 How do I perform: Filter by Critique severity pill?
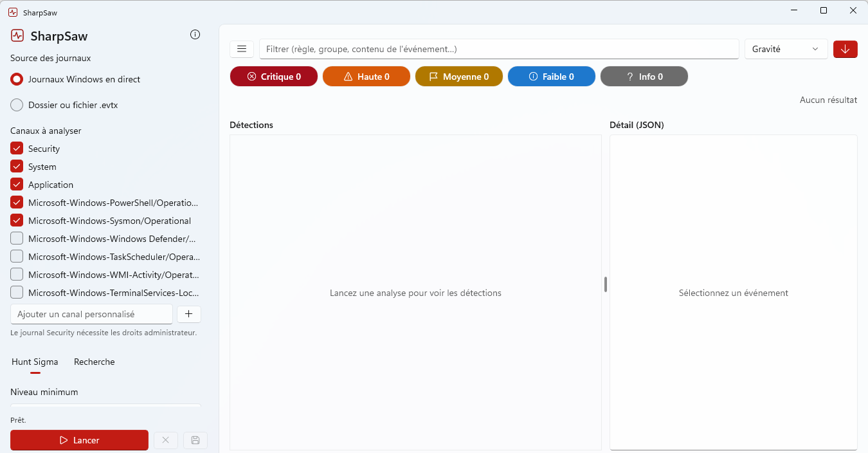click(274, 77)
